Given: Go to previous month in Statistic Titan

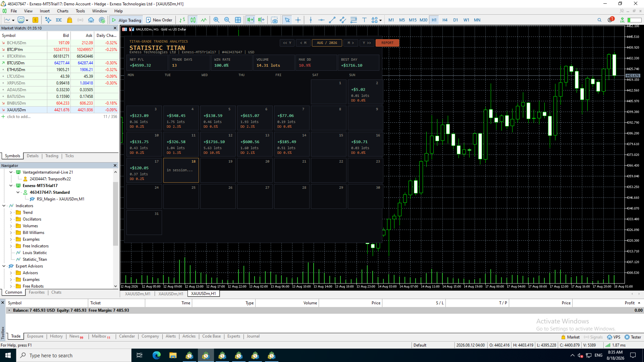Looking at the screenshot, I should coord(303,43).
